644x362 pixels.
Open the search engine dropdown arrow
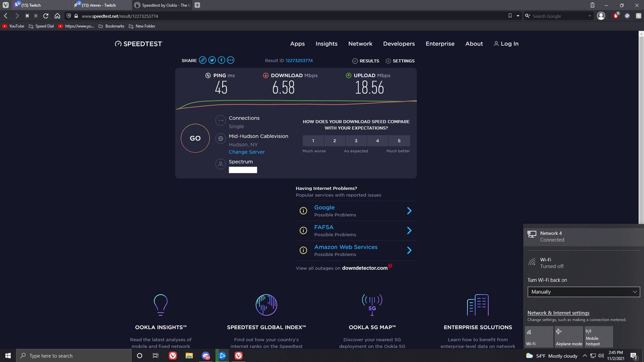point(590,16)
